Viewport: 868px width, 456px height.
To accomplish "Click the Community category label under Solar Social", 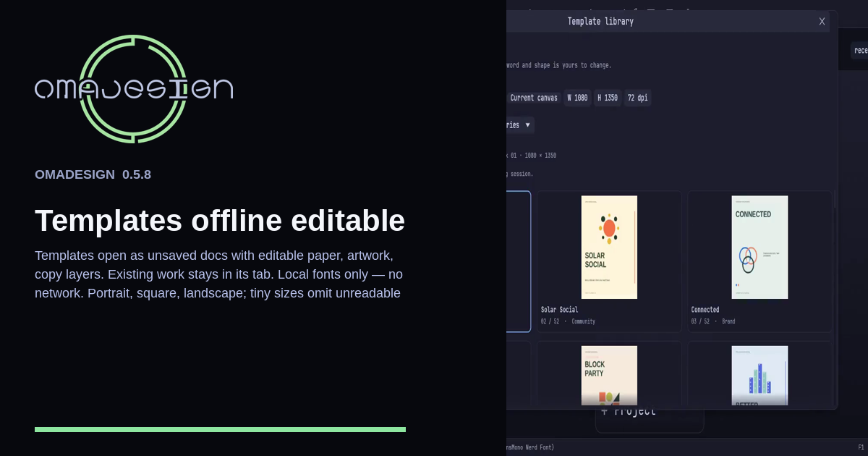I will pyautogui.click(x=583, y=321).
